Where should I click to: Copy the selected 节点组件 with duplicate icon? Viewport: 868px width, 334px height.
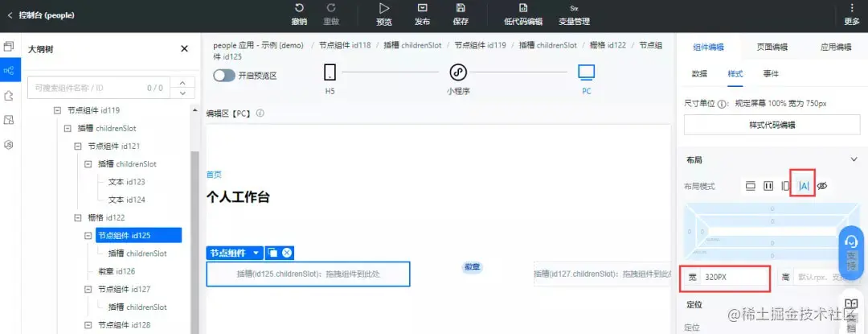272,253
